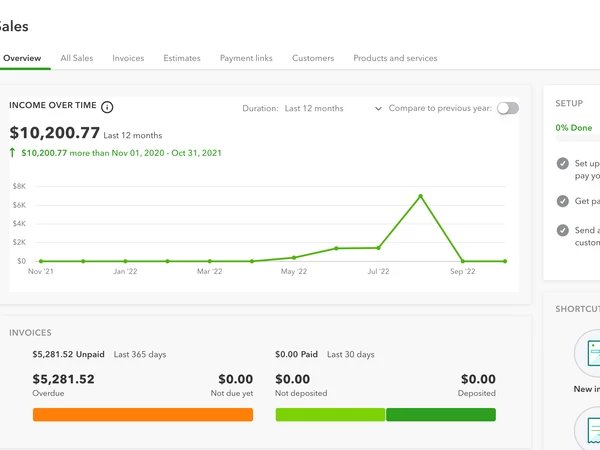Screen dimensions: 600x450
Task: Click the 'Get pa...' setup step checkmark icon
Action: coord(563,200)
